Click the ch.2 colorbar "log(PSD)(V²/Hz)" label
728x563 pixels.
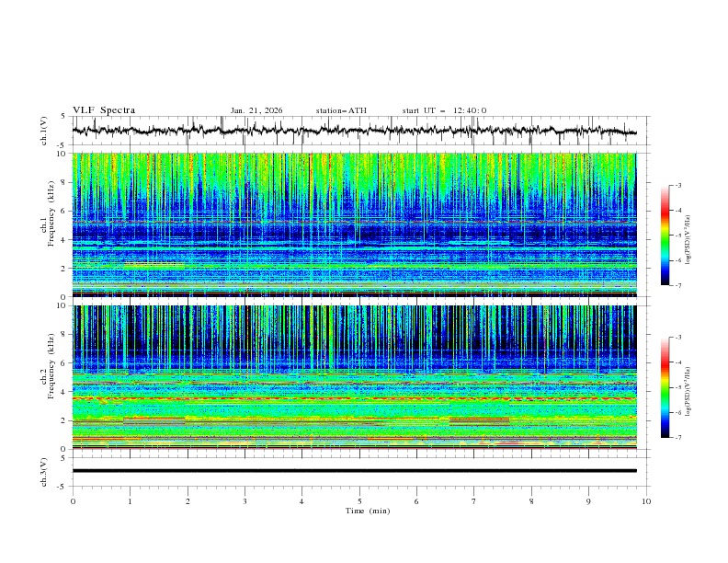pyautogui.click(x=688, y=392)
